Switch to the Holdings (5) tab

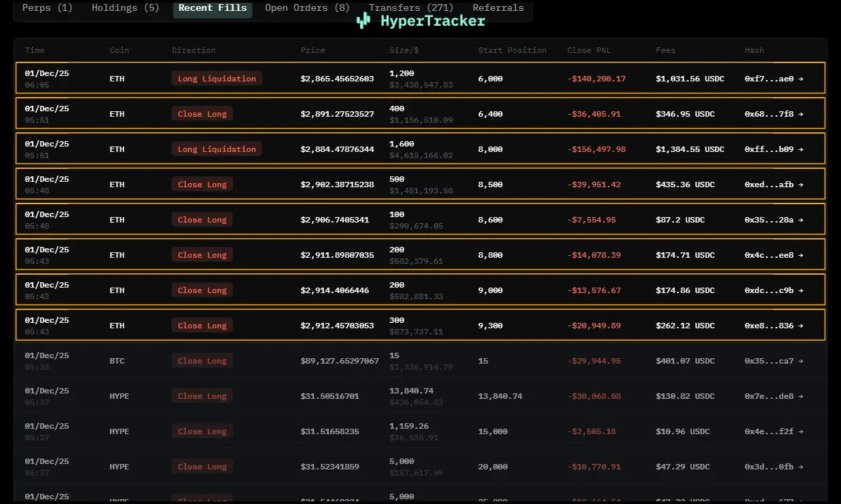pos(125,8)
